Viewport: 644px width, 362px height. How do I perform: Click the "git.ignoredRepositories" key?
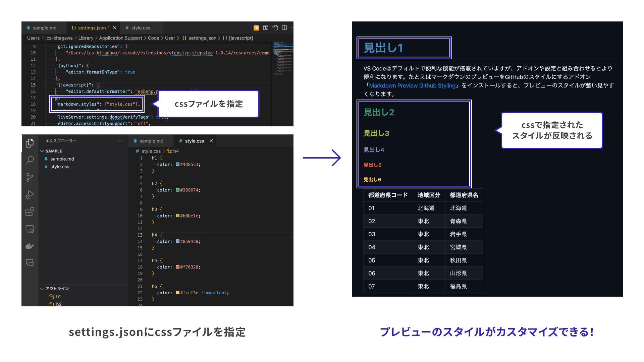tap(87, 46)
